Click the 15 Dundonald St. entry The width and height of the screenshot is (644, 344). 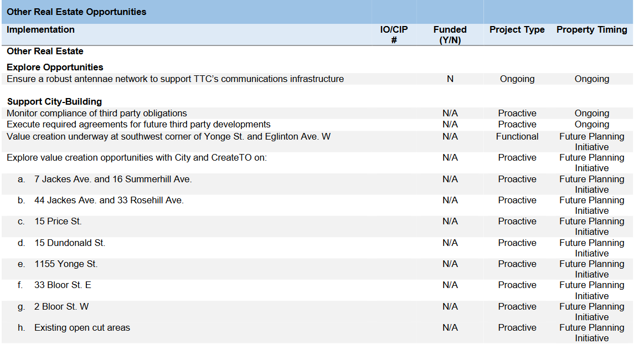pos(70,243)
